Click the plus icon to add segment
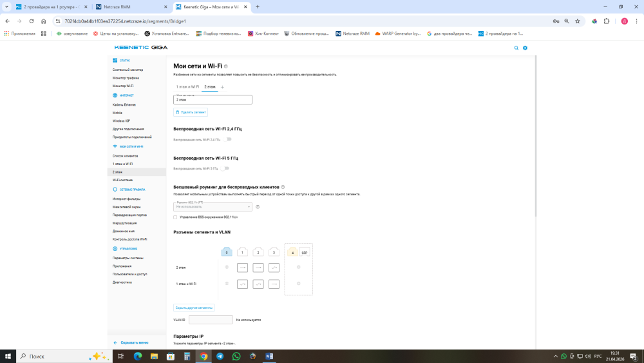 coord(223,86)
